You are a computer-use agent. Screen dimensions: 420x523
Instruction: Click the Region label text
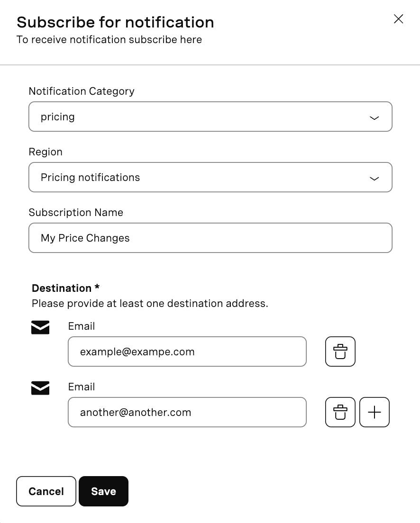point(46,152)
